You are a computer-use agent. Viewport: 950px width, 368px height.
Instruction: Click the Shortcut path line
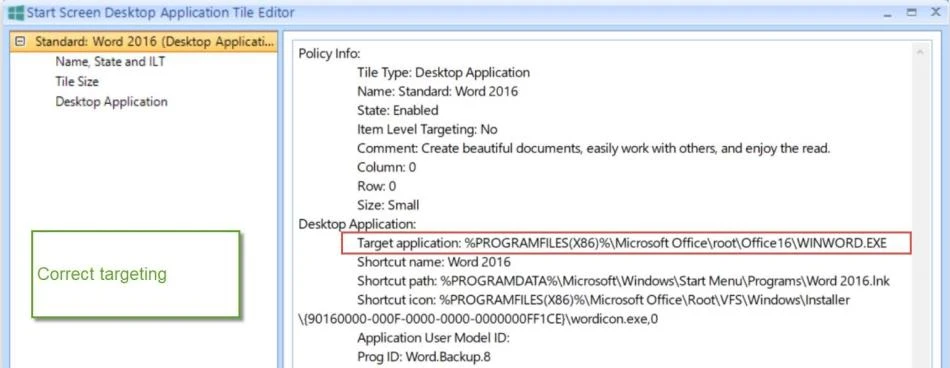(x=623, y=281)
